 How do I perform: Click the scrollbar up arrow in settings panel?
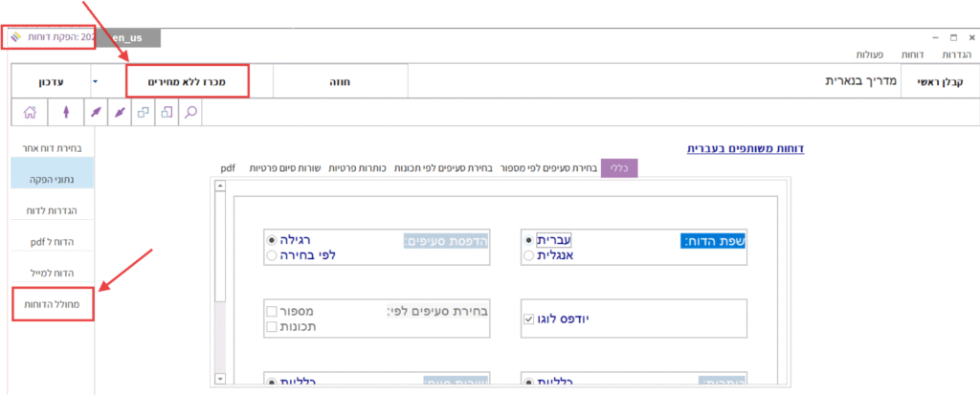[x=219, y=186]
